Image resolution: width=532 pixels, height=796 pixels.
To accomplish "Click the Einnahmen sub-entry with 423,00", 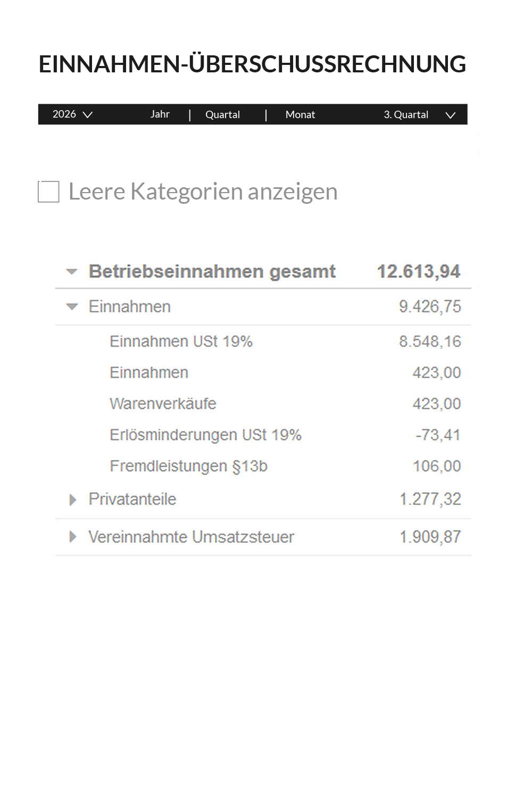I will tap(149, 372).
